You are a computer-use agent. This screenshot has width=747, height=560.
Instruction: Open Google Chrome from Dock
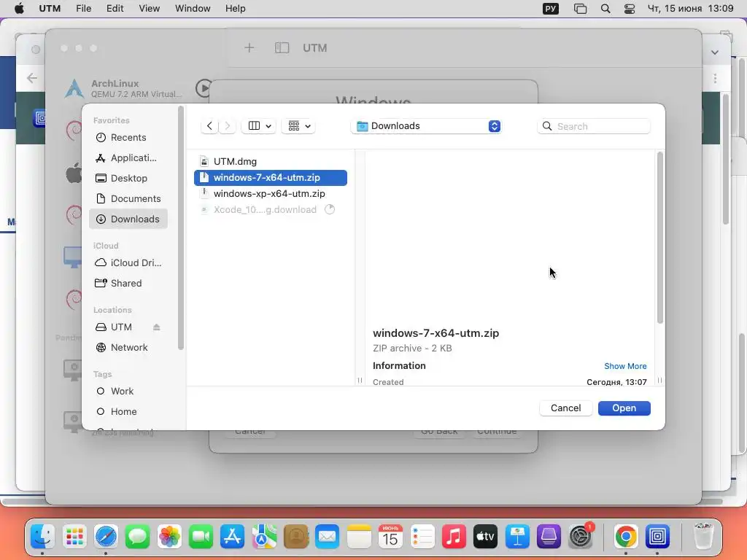(x=625, y=536)
